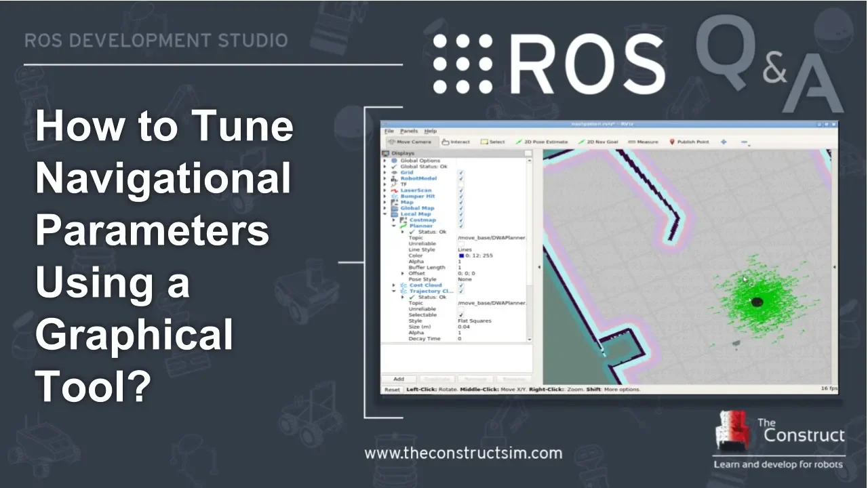Collapse the Planner display properties

pyautogui.click(x=393, y=226)
